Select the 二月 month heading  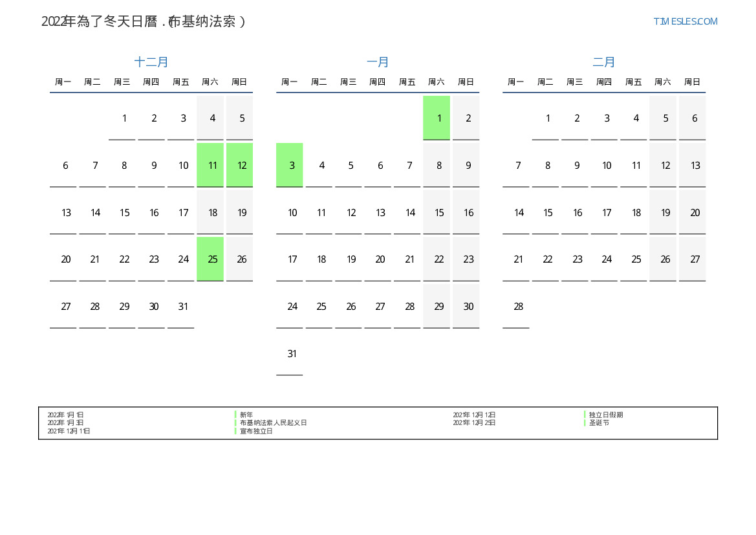click(x=604, y=62)
